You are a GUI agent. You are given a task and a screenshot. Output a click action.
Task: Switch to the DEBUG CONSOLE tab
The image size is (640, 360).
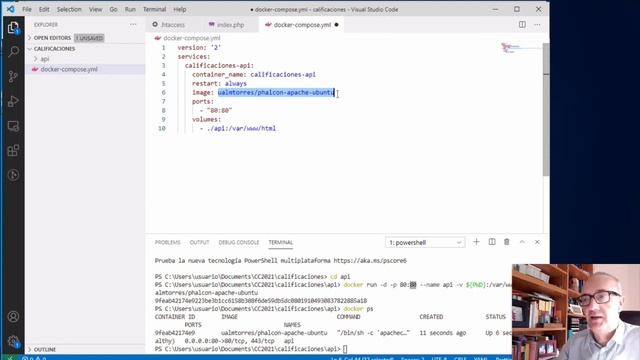tap(239, 242)
